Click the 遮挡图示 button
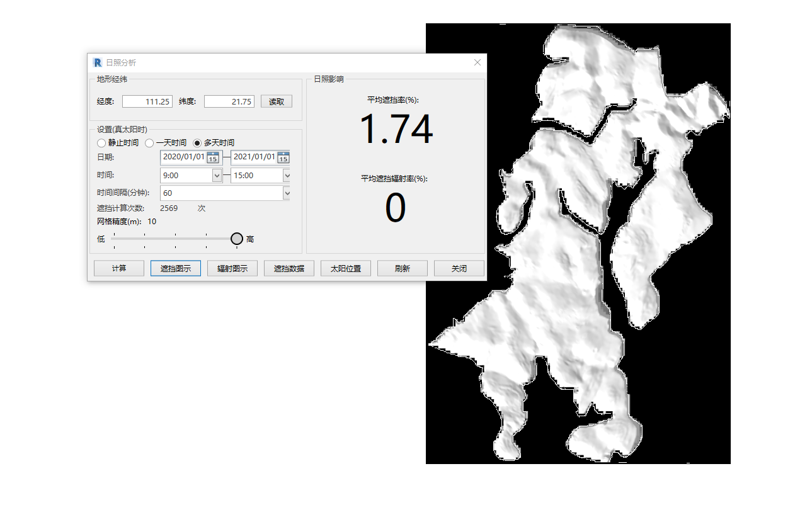 click(176, 268)
